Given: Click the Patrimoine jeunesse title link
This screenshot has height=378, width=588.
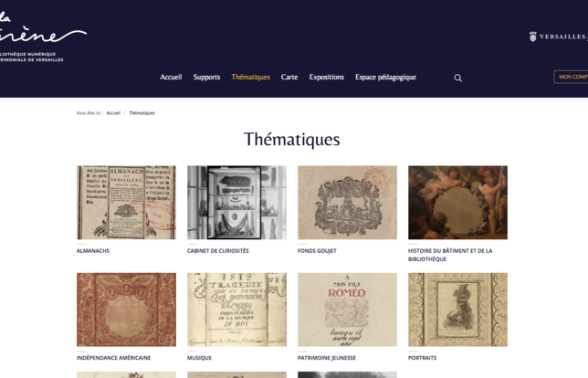Looking at the screenshot, I should tap(327, 358).
